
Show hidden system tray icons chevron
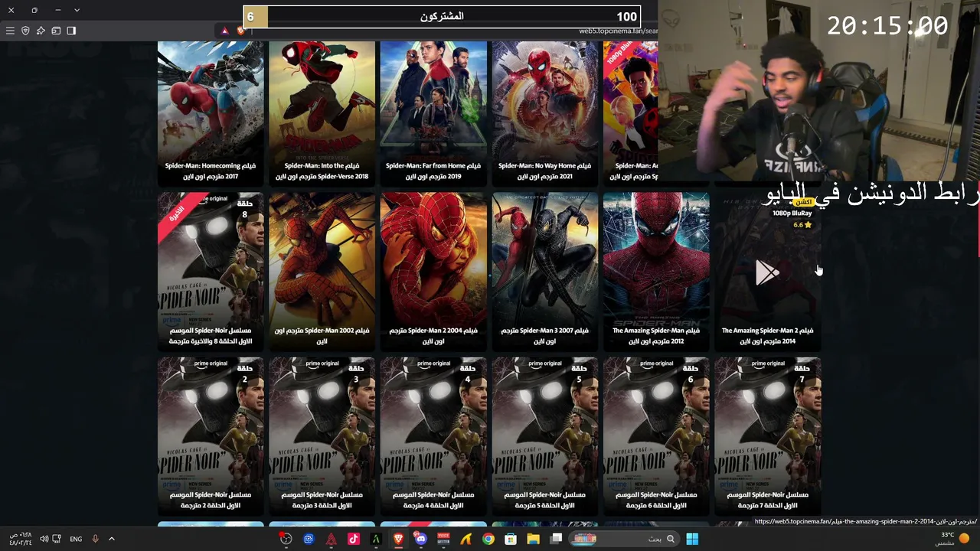pos(111,539)
